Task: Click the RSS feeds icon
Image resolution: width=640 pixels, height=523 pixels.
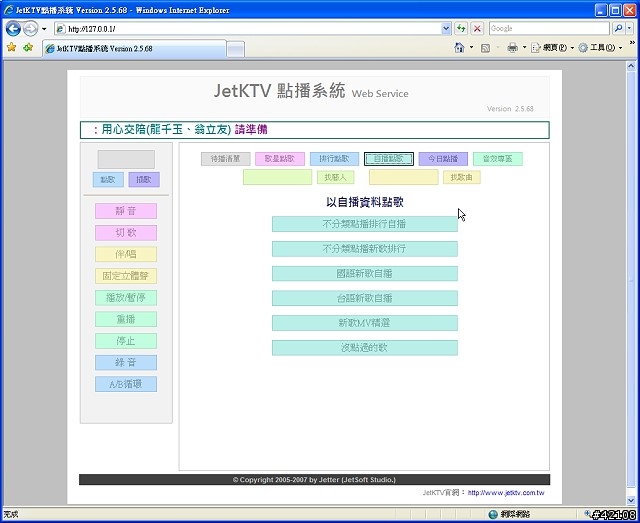Action: click(x=485, y=48)
